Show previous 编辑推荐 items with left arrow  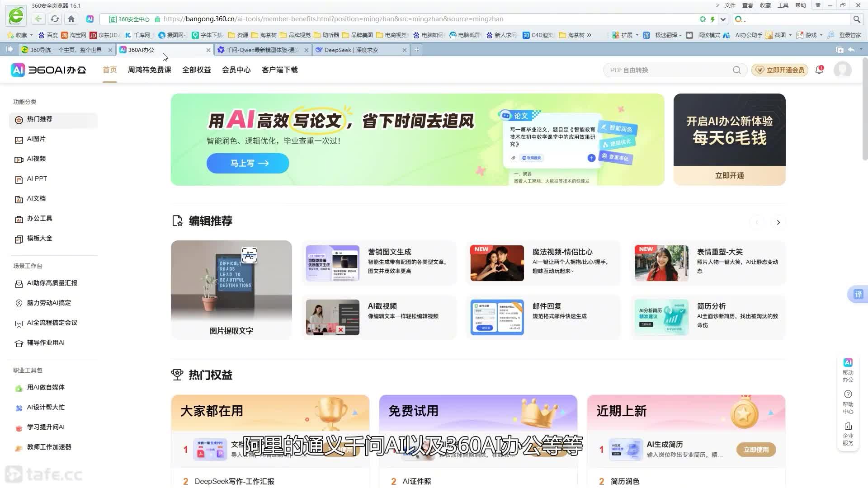coord(756,222)
